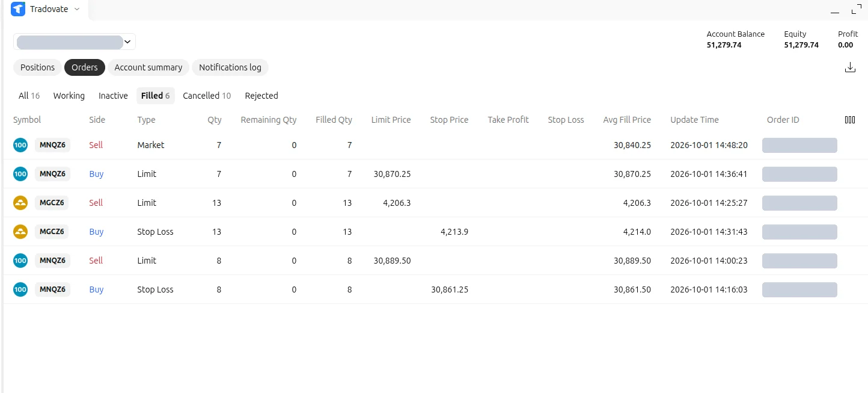Click the avg fill price 4,214.0
The width and height of the screenshot is (868, 393).
[x=637, y=232]
